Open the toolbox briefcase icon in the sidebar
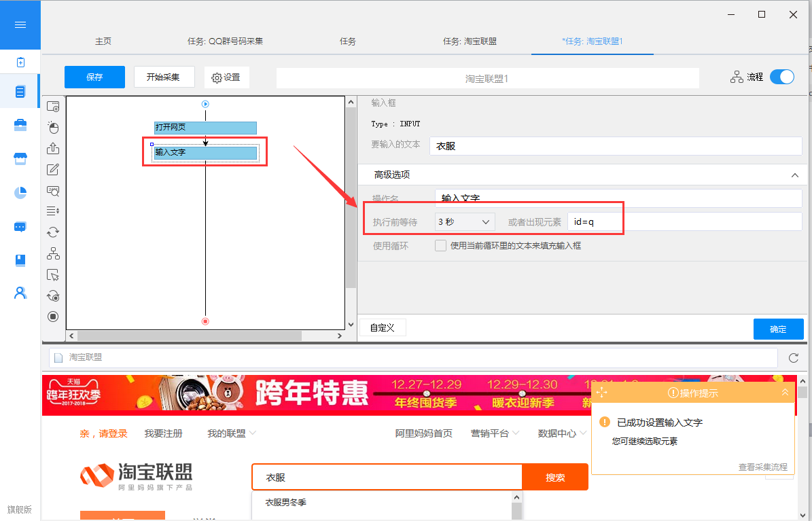 coord(20,125)
